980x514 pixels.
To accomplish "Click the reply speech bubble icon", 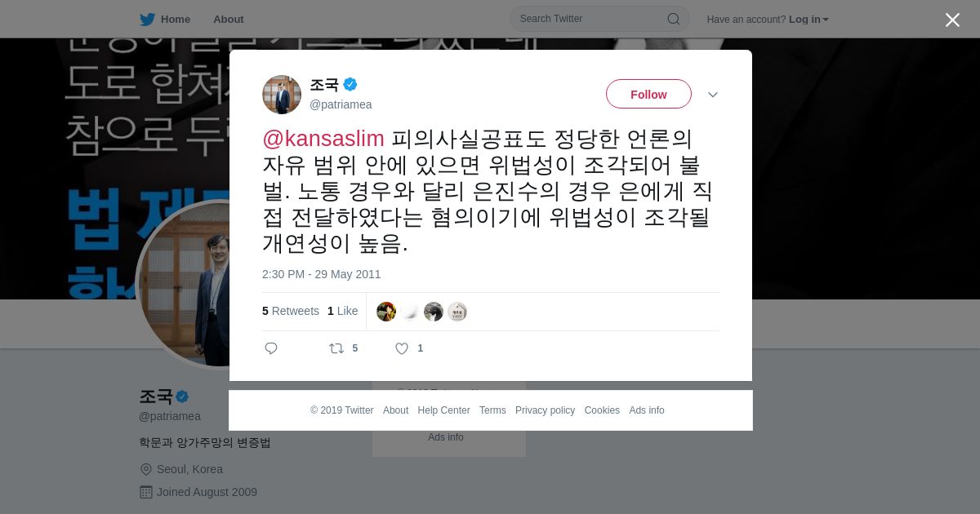I will point(271,348).
